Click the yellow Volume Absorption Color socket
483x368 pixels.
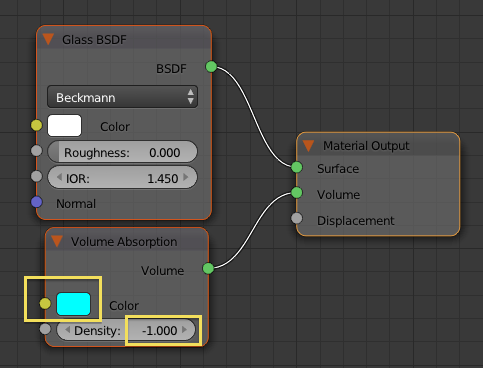(45, 304)
